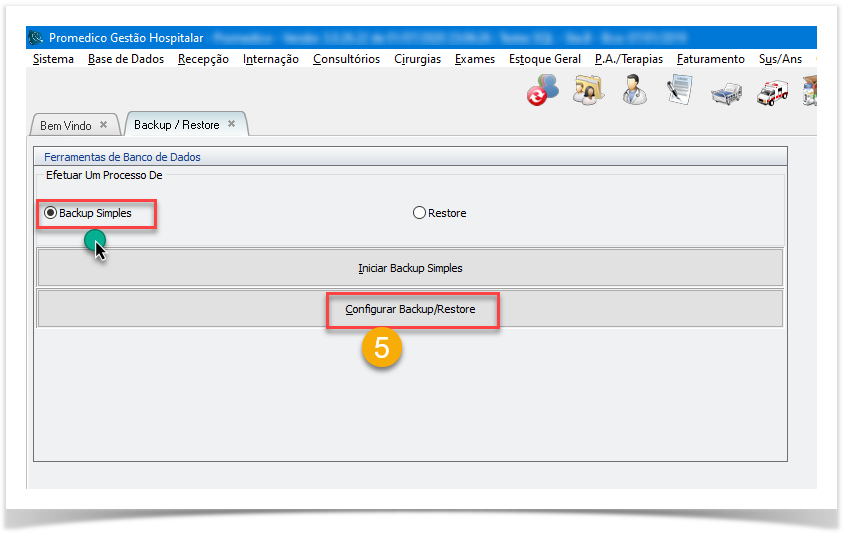Select the Restore radio option
The height and width of the screenshot is (538, 851).
tap(419, 213)
